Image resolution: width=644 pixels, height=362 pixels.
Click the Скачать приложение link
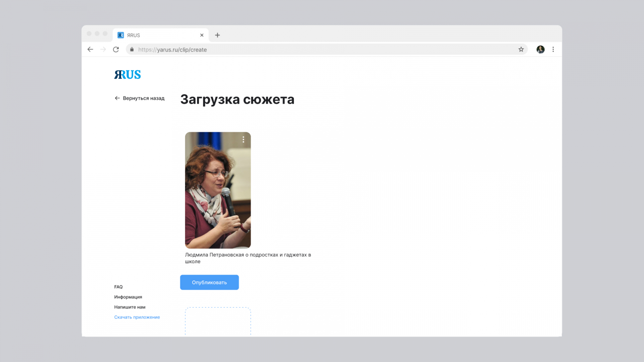[x=137, y=317]
